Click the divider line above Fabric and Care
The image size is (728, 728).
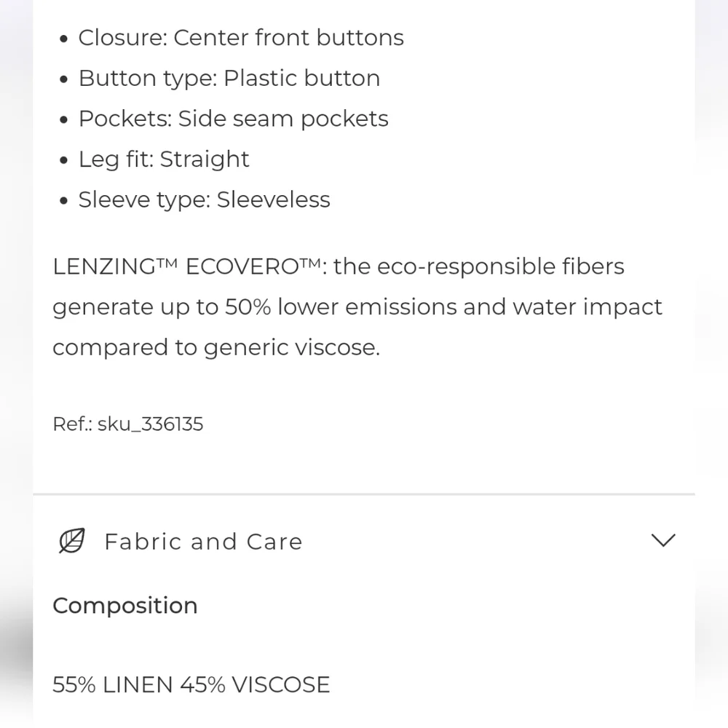pos(364,494)
